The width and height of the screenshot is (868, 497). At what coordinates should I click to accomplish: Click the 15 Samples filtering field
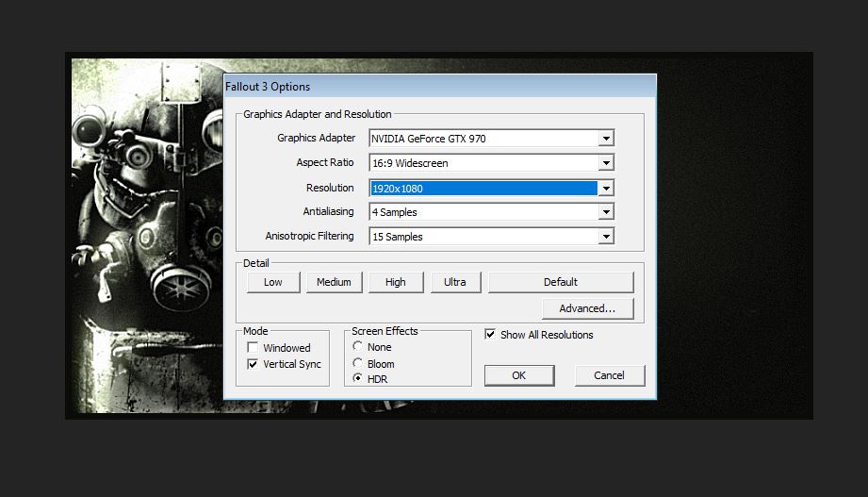[492, 237]
